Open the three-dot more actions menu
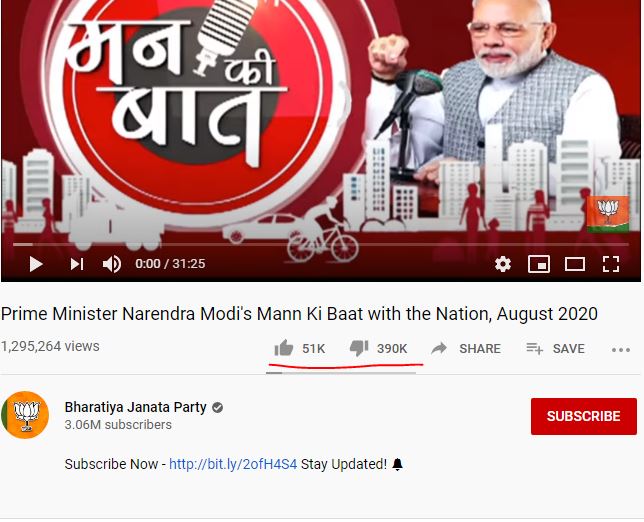The height and width of the screenshot is (522, 644). pyautogui.click(x=621, y=350)
